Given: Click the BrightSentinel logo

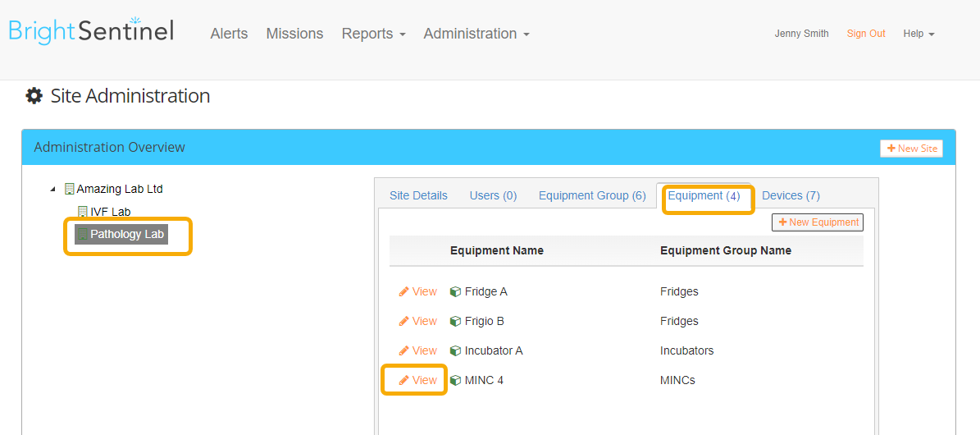Looking at the screenshot, I should click(91, 31).
